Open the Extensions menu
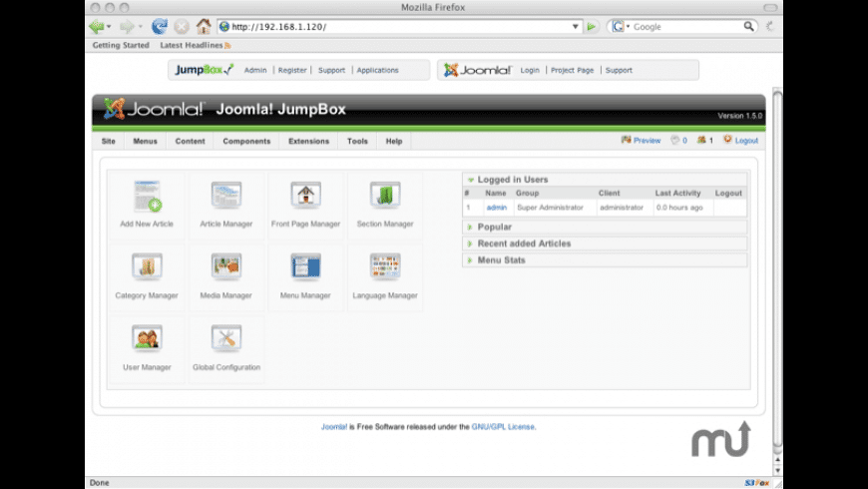The image size is (868, 489). (x=309, y=142)
